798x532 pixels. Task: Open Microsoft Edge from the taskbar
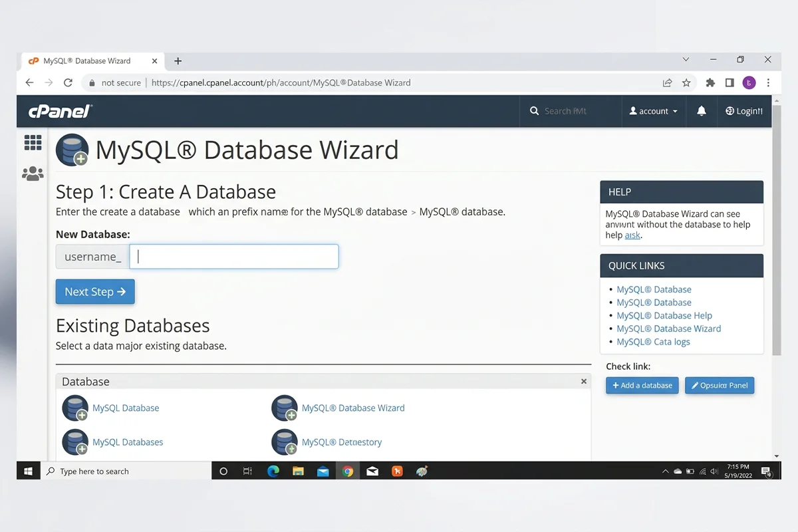(x=273, y=471)
